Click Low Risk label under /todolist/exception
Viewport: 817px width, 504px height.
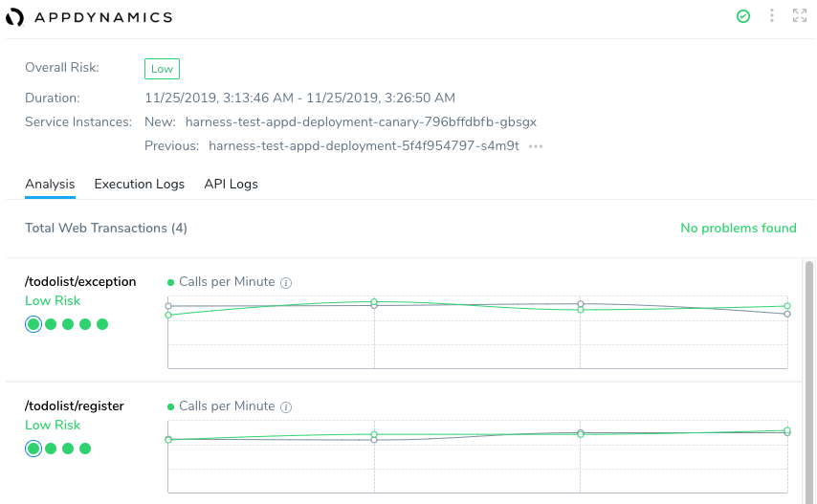click(x=53, y=301)
